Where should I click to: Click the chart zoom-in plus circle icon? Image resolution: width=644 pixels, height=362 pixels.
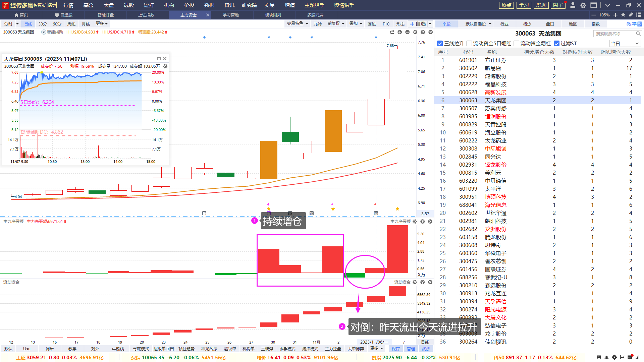[x=399, y=32]
